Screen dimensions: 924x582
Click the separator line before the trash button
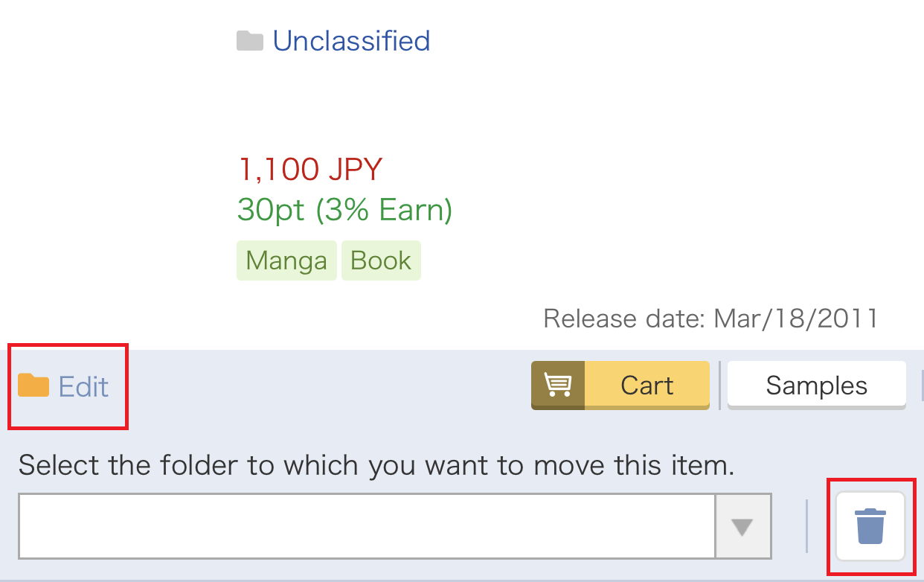point(807,526)
